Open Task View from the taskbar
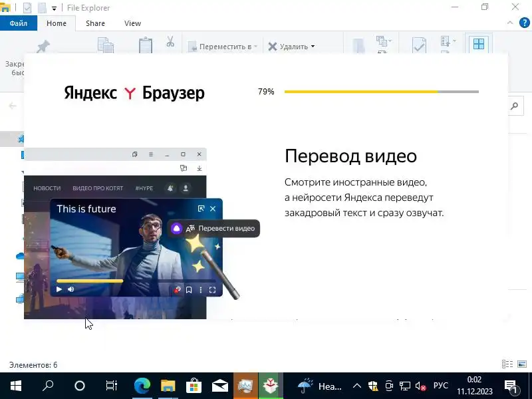Image resolution: width=532 pixels, height=399 pixels. [x=111, y=386]
